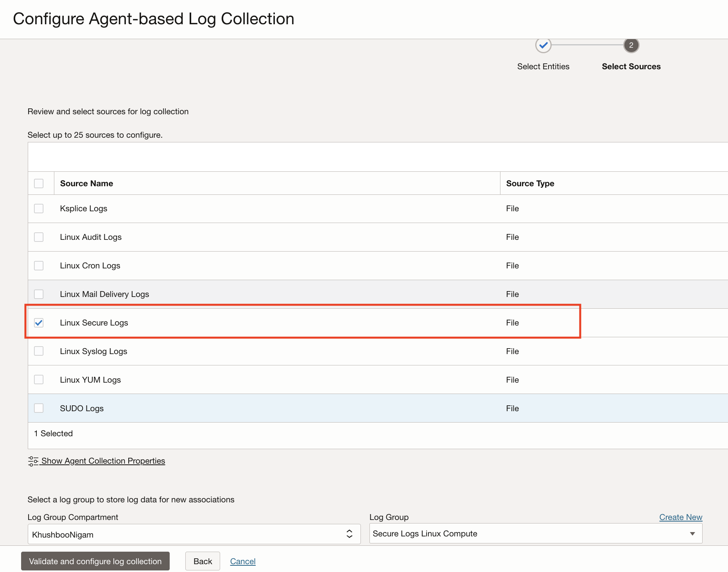Image resolution: width=728 pixels, height=572 pixels.
Task: Open the Create New log group link
Action: (680, 517)
